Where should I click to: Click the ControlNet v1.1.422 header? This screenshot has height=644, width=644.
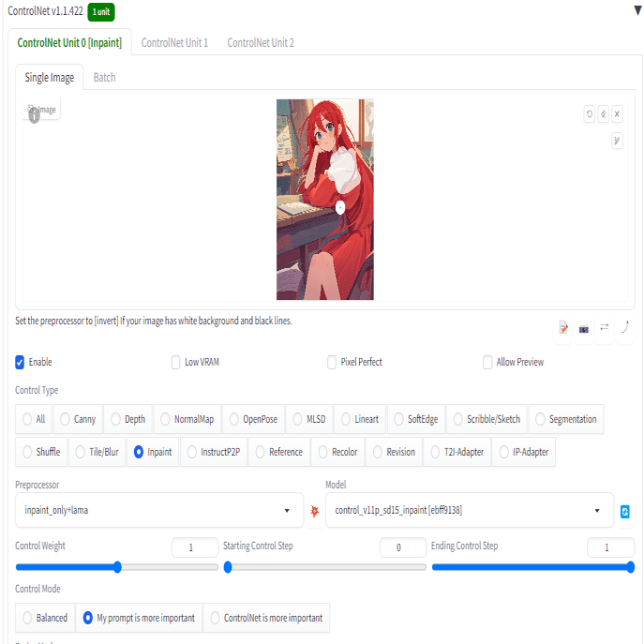(45, 11)
